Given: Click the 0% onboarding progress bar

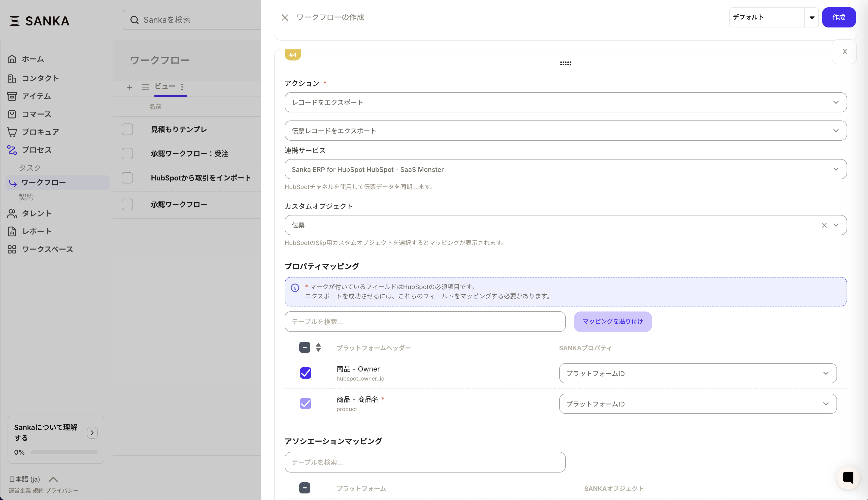Looking at the screenshot, I should (64, 452).
